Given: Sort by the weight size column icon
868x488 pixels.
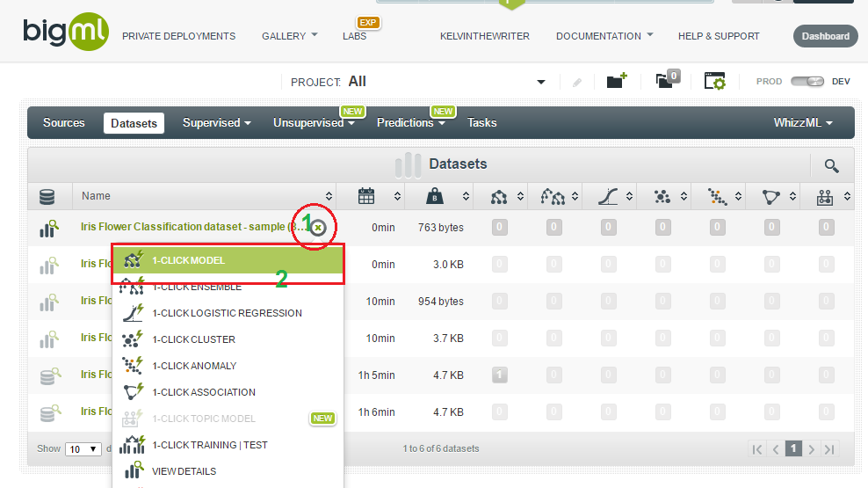Looking at the screenshot, I should point(435,196).
